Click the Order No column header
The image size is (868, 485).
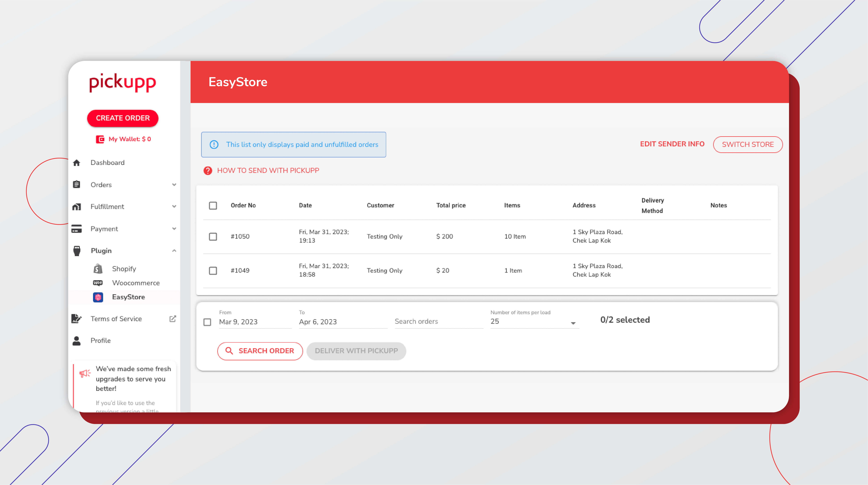coord(243,205)
